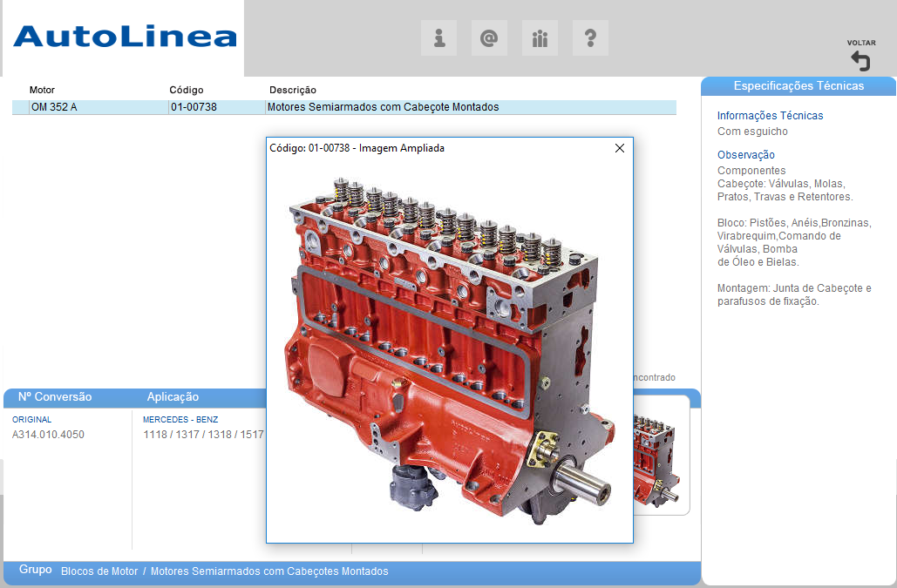The height and width of the screenshot is (588, 897).
Task: Click Informações Técnicas heading link
Action: (x=770, y=116)
